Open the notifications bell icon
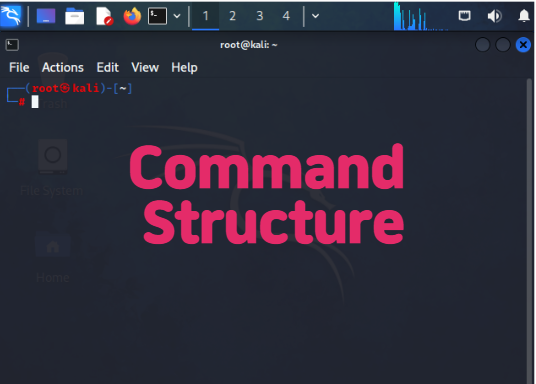 (x=524, y=16)
